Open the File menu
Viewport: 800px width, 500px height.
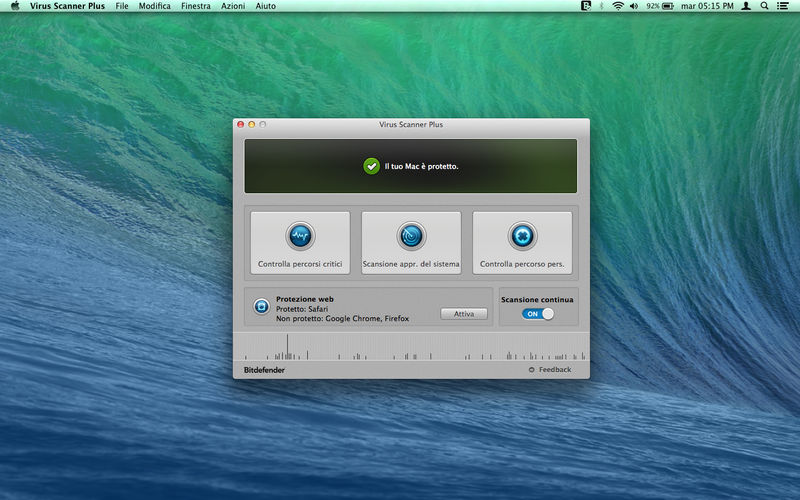pos(122,6)
